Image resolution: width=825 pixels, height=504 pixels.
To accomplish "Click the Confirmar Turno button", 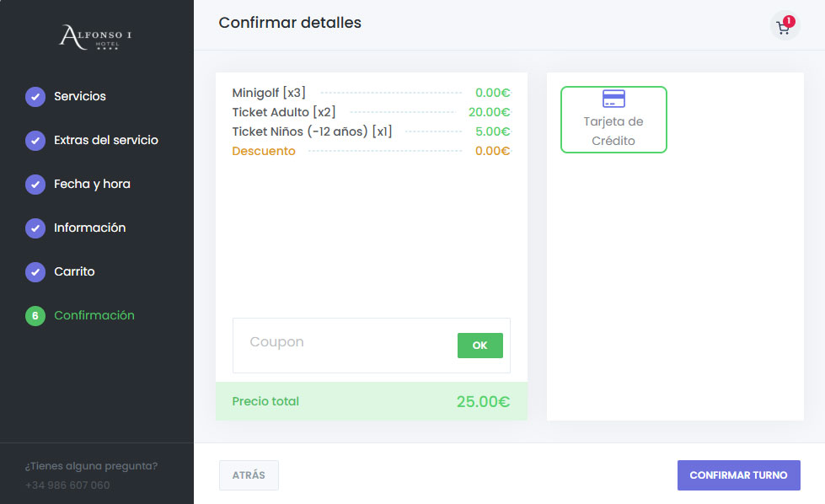I will (738, 475).
